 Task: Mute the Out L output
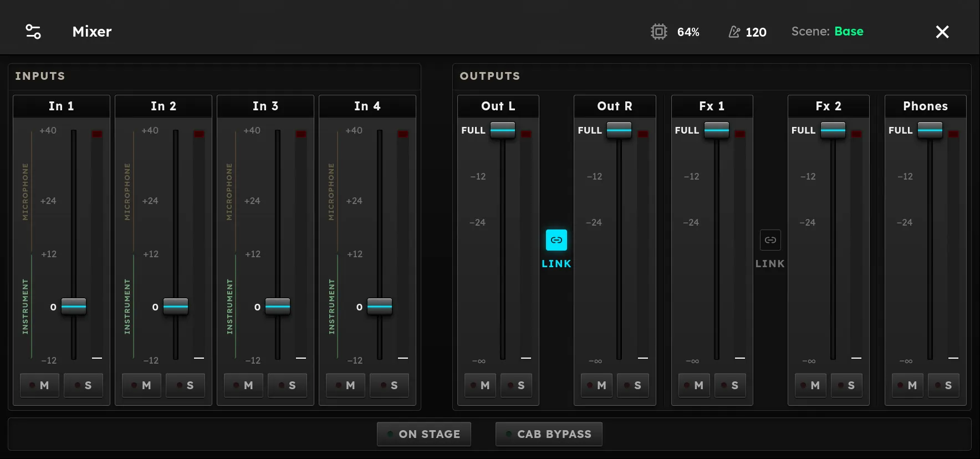coord(480,385)
